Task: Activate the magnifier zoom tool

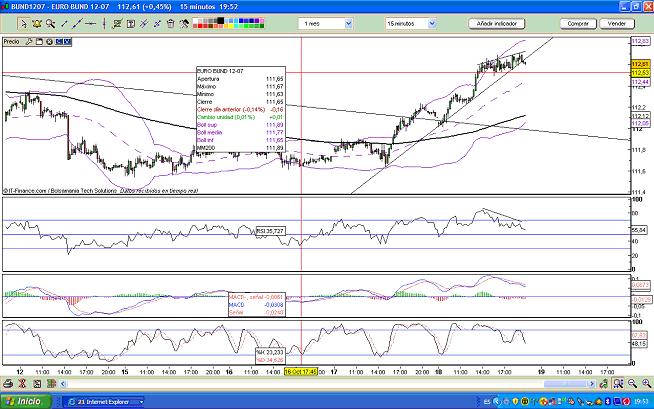Action: pyautogui.click(x=49, y=24)
